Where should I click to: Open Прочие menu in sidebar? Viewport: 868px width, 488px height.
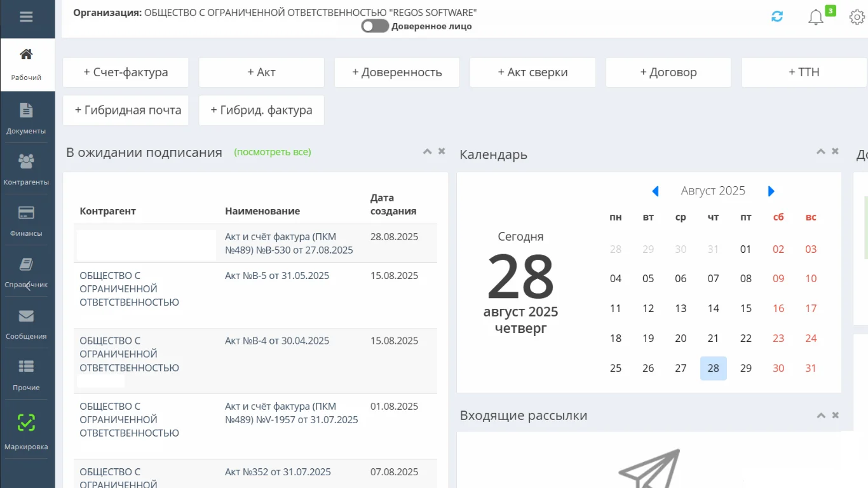pos(26,374)
